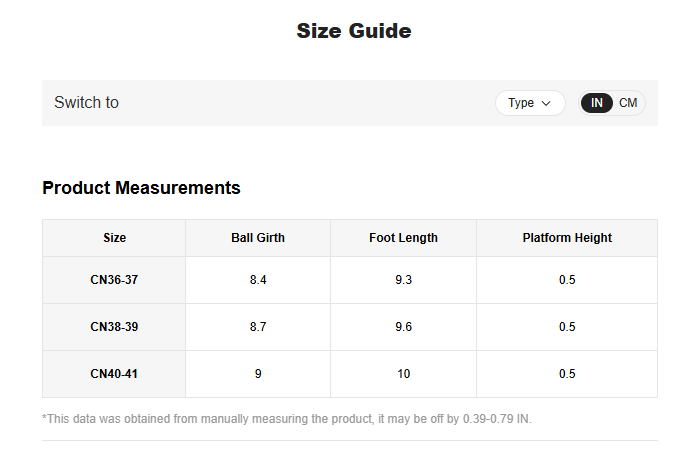
Task: Click the Size column header
Action: 114,238
